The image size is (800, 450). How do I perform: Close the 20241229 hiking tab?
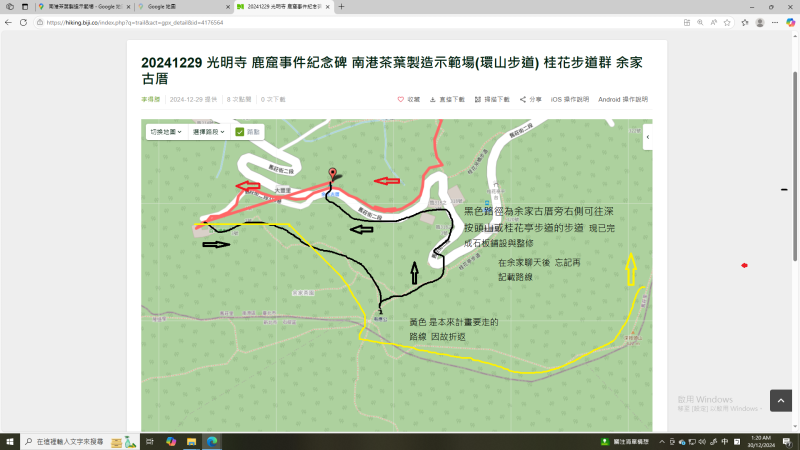click(x=328, y=7)
